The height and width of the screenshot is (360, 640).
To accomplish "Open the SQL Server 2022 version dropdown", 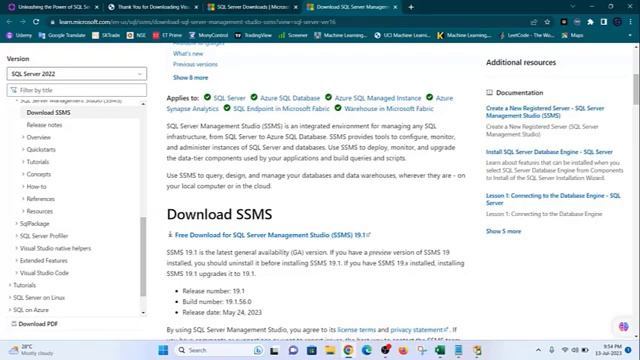I will click(x=77, y=74).
